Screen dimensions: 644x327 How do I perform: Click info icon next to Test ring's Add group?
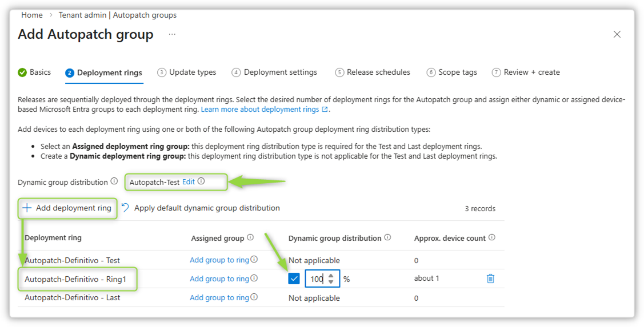[x=254, y=260]
